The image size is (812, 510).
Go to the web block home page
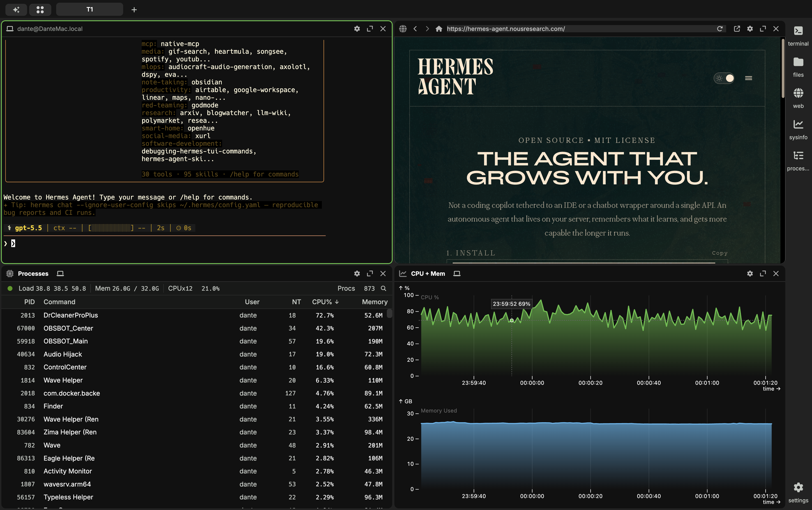439,29
